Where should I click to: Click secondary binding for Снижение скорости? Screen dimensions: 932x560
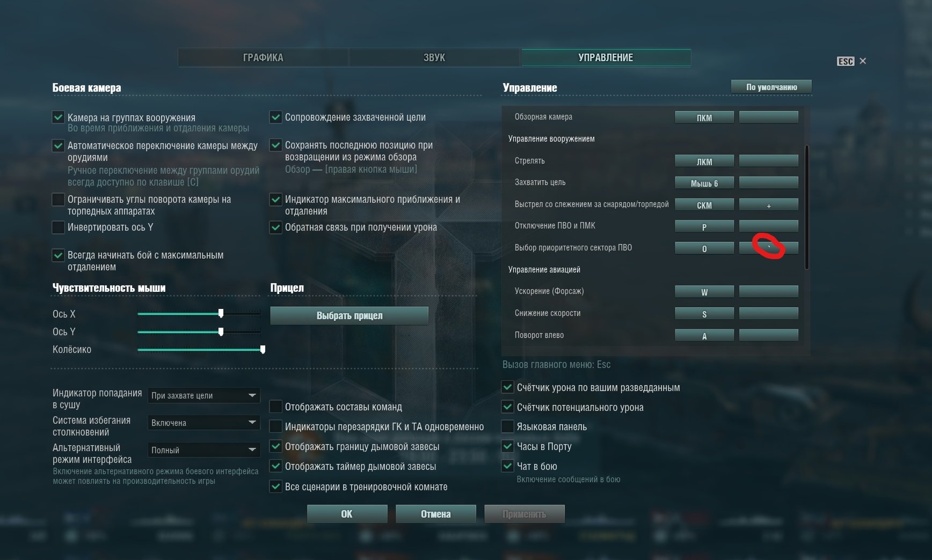[769, 314]
